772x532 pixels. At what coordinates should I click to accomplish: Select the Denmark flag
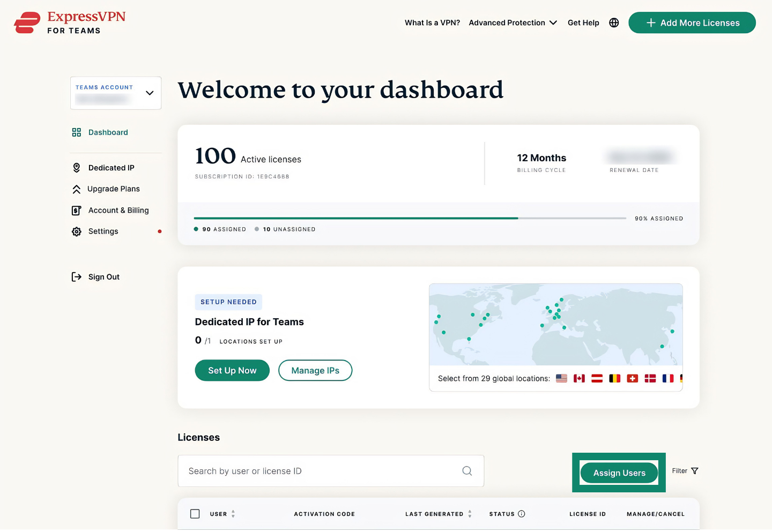pyautogui.click(x=650, y=378)
